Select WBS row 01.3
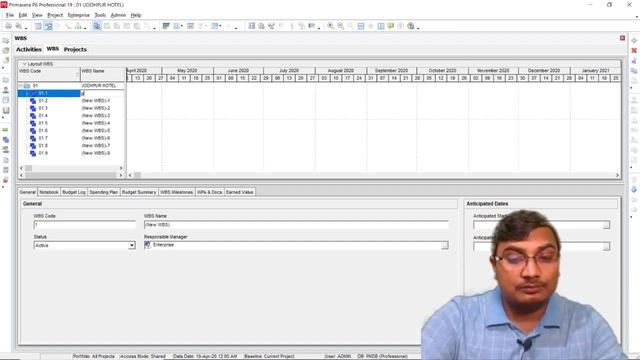Viewport: 640px width, 360px height. click(x=71, y=108)
